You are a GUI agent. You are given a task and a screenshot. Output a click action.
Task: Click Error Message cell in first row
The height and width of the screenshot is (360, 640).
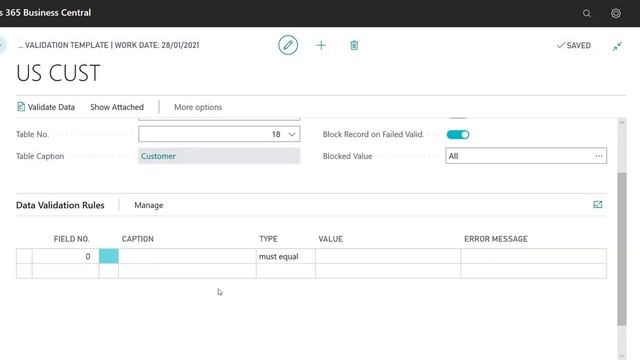tap(533, 256)
